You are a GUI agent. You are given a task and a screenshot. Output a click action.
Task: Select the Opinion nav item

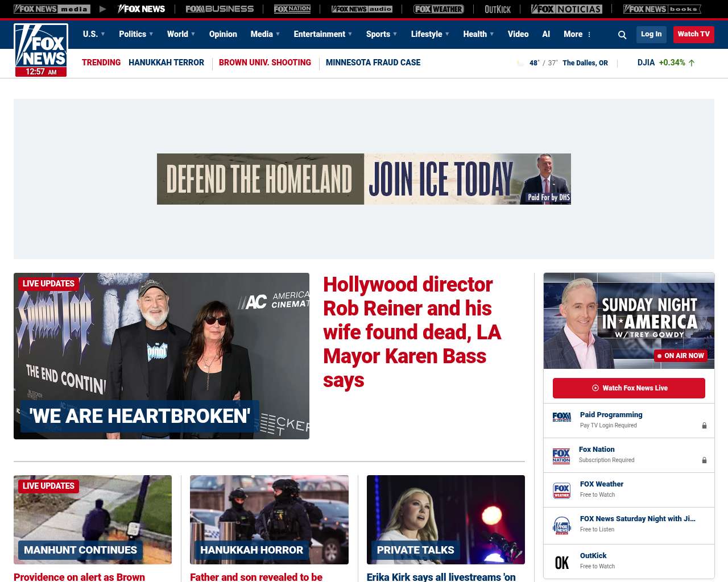[223, 34]
